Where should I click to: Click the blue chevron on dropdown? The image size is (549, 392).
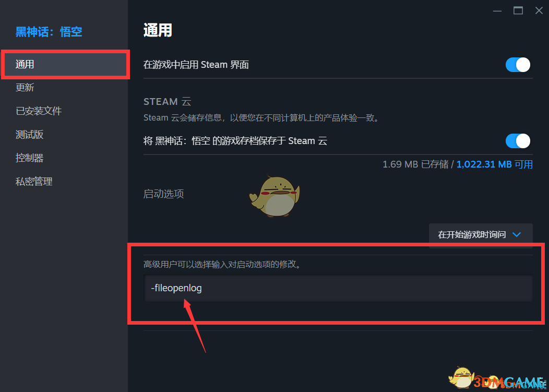click(517, 234)
